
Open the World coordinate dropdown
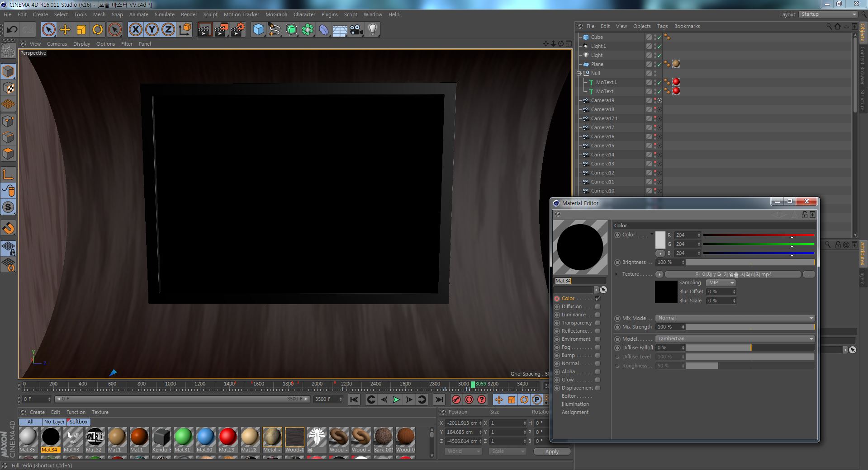(463, 451)
